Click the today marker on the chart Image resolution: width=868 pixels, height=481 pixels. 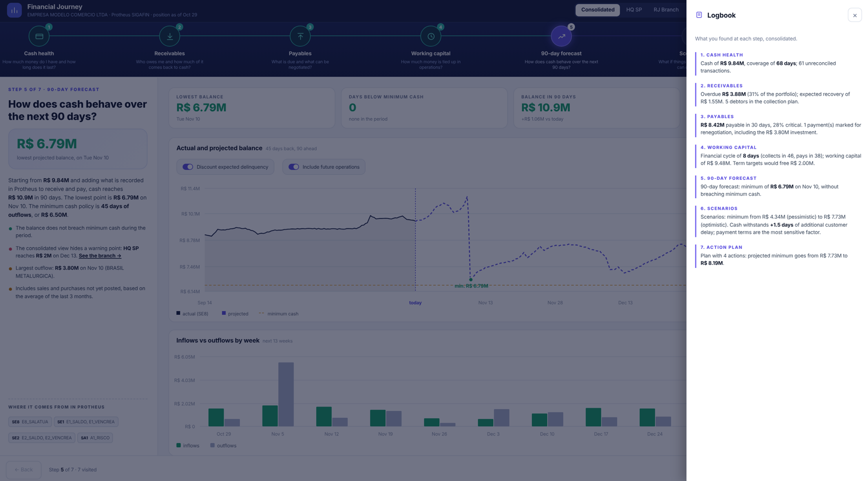[x=415, y=303]
